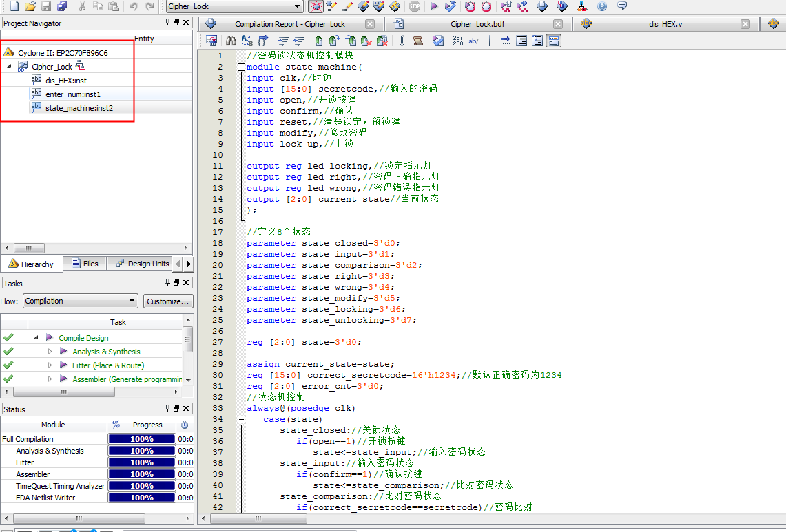
Task: Open the Help question mark icon
Action: (x=602, y=6)
